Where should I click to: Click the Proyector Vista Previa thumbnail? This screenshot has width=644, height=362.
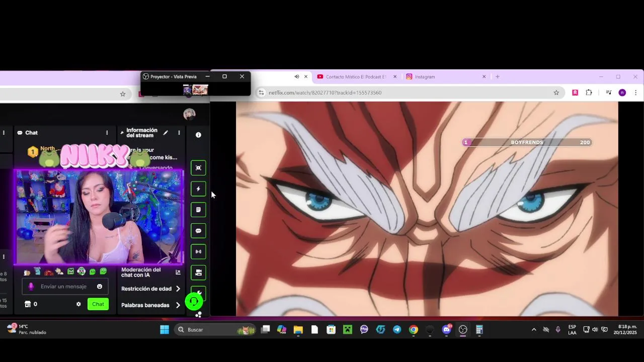point(196,89)
